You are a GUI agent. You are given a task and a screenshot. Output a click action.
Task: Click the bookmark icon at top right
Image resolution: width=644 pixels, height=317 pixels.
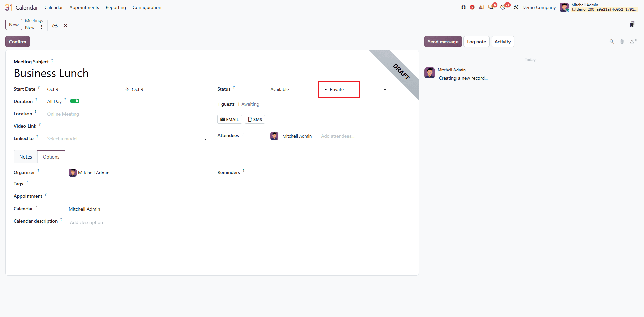click(632, 24)
